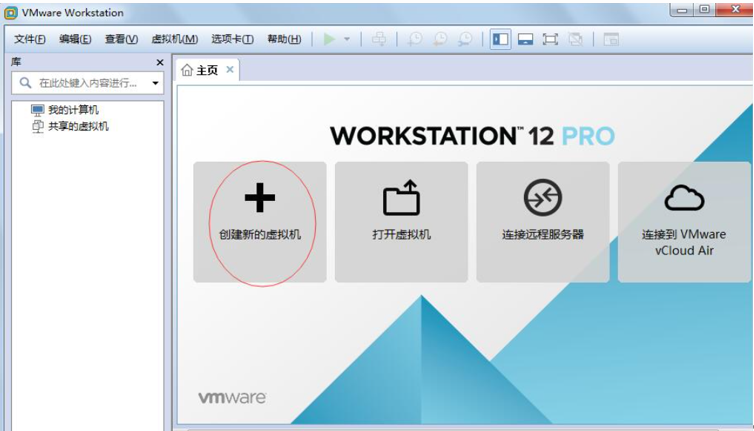Enter full screen mode icon
Viewport: 754px width, 431px height.
(x=550, y=39)
